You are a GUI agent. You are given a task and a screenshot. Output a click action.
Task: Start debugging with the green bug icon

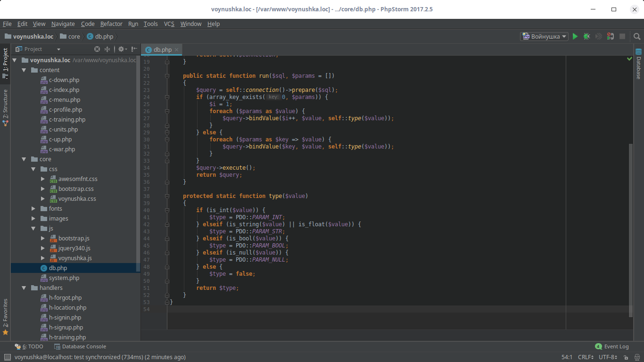click(x=586, y=36)
